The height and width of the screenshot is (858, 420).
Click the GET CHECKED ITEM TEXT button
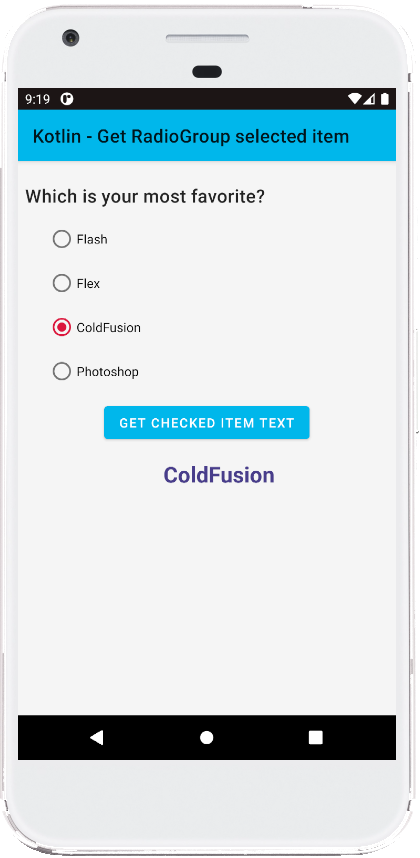pyautogui.click(x=207, y=422)
